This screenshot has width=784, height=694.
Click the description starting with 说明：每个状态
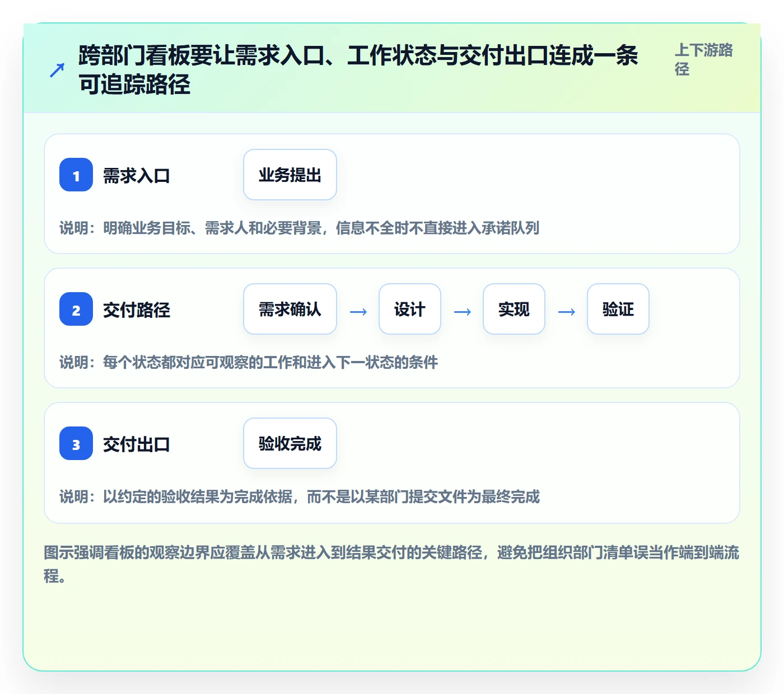coord(249,362)
